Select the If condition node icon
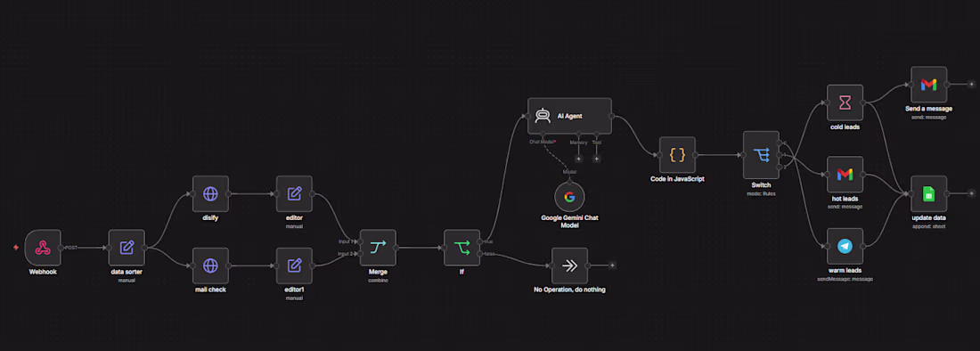The width and height of the screenshot is (980, 351). 461,248
